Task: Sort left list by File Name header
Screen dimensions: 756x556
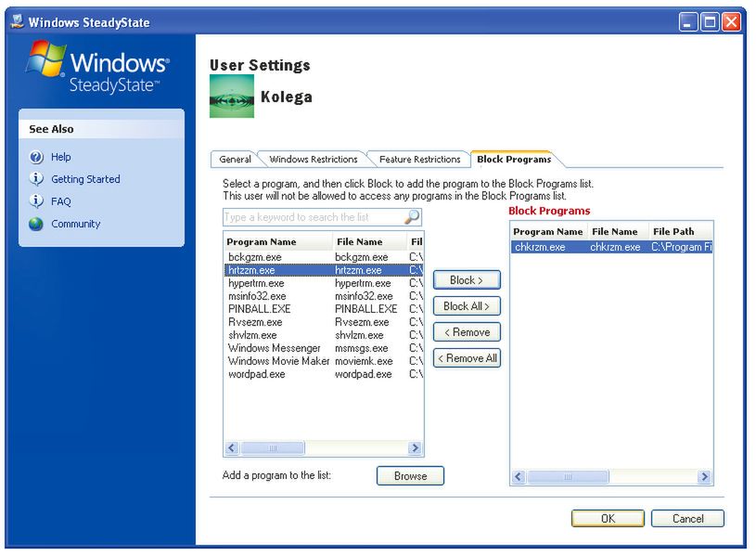Action: click(x=370, y=242)
